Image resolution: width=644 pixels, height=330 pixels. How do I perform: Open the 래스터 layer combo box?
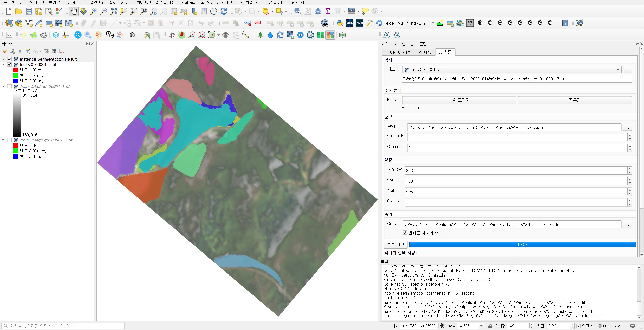point(511,69)
